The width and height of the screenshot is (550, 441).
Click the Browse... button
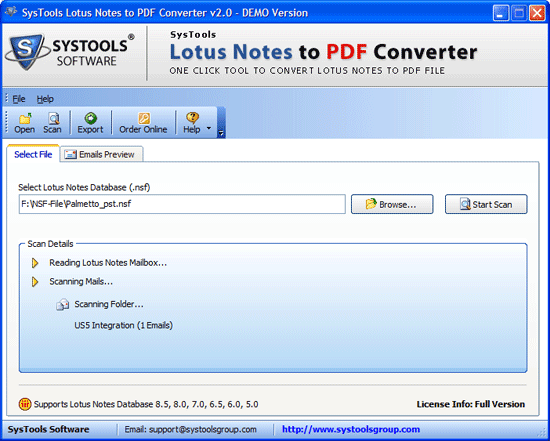[x=392, y=204]
